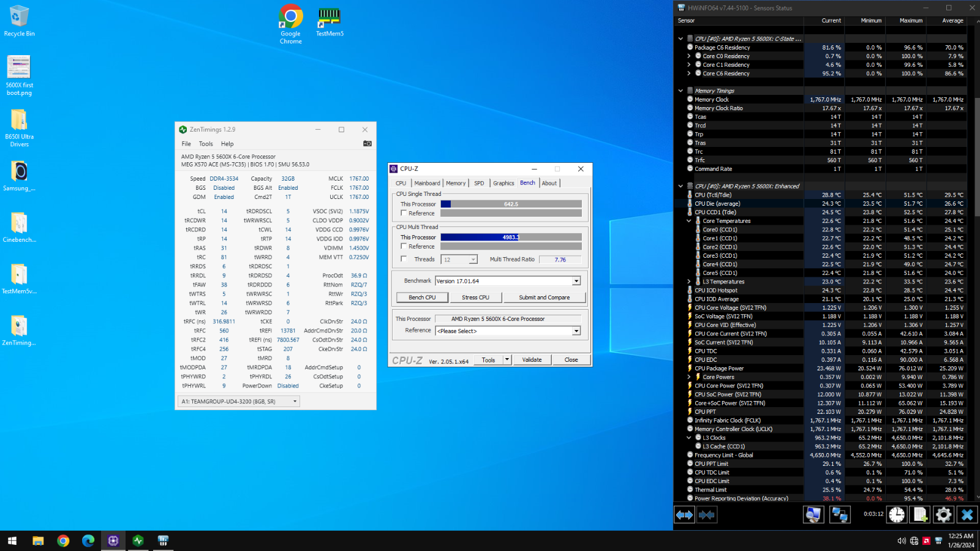Switch to HWiNFO taskbar icon
This screenshot has width=980, height=551.
point(163,541)
